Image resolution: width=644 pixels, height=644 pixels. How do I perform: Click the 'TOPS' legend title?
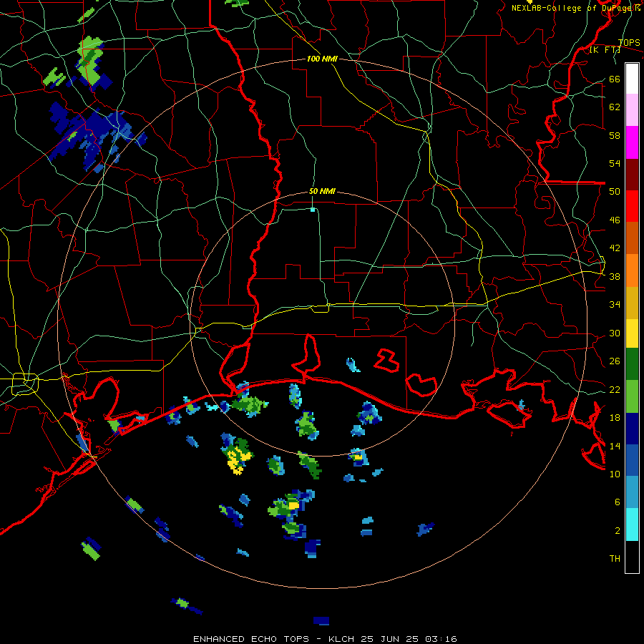click(629, 43)
